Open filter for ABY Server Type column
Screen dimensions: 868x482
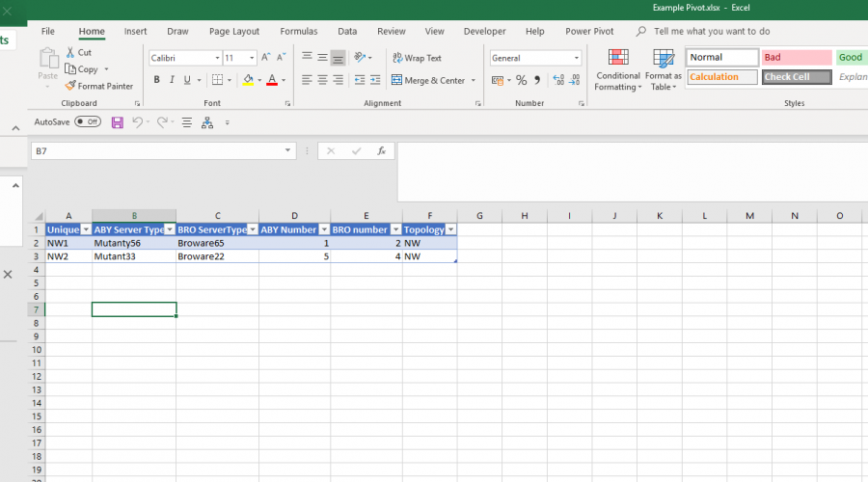click(x=170, y=229)
